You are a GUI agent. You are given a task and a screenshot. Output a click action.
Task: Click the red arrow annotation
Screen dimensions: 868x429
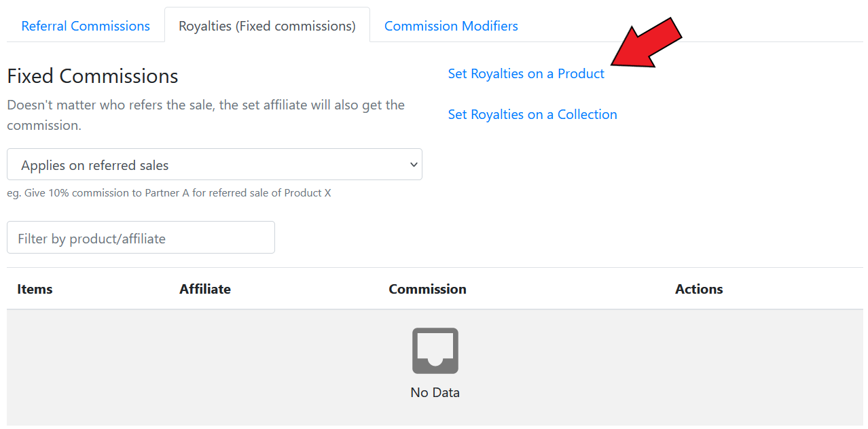click(x=647, y=46)
